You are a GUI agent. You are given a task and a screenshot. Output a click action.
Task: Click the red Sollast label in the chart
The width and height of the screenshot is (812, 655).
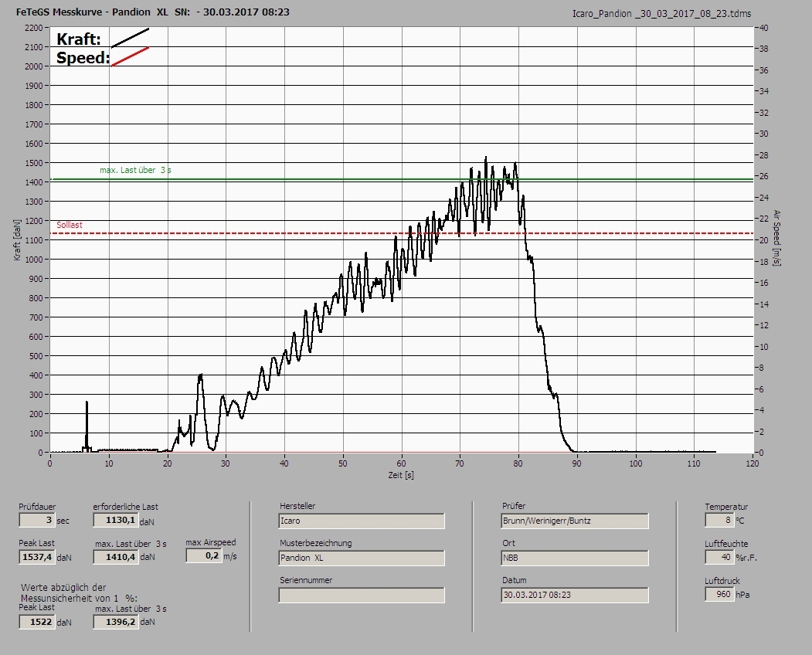pos(70,226)
